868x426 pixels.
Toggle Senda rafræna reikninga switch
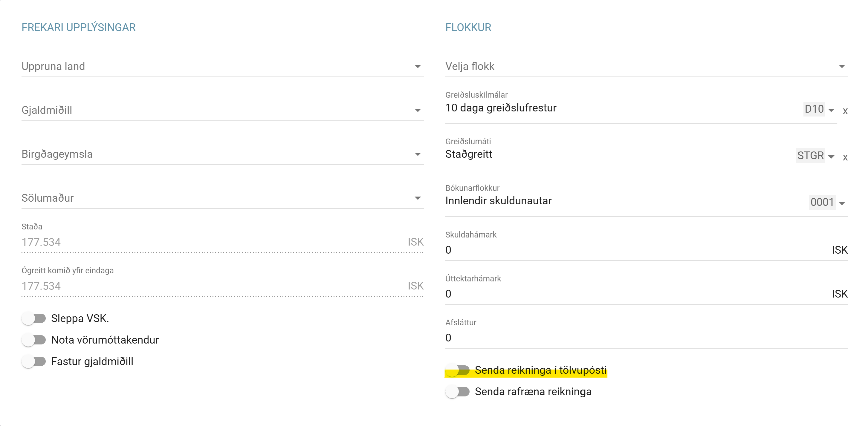(457, 392)
